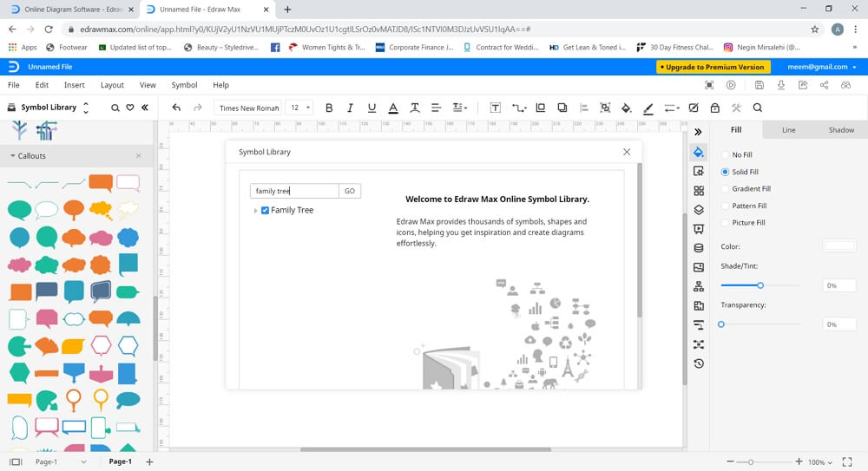Screen dimensions: 868x471
Task: Click the play presentation icon
Action: tap(731, 85)
